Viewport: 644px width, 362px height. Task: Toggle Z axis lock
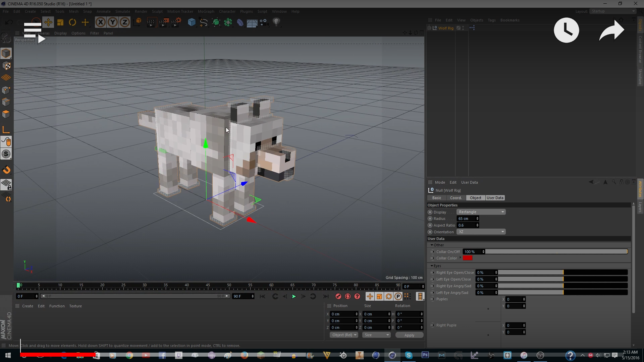coord(125,22)
